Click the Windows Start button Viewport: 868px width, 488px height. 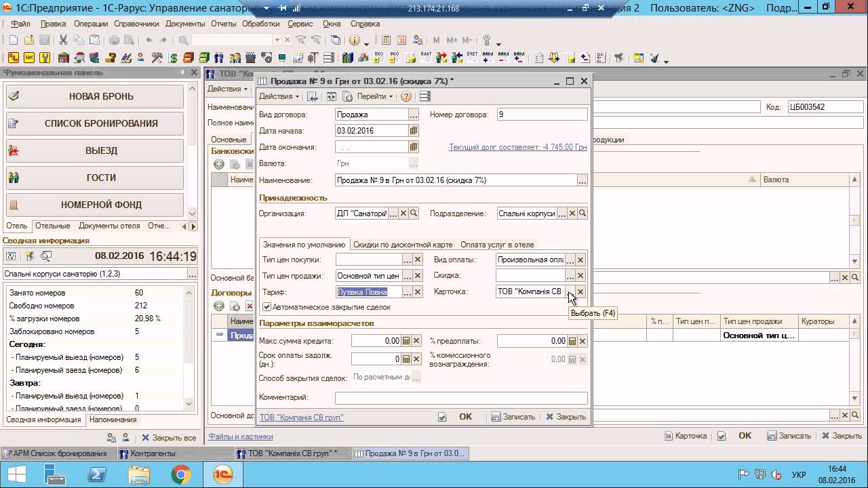point(16,474)
